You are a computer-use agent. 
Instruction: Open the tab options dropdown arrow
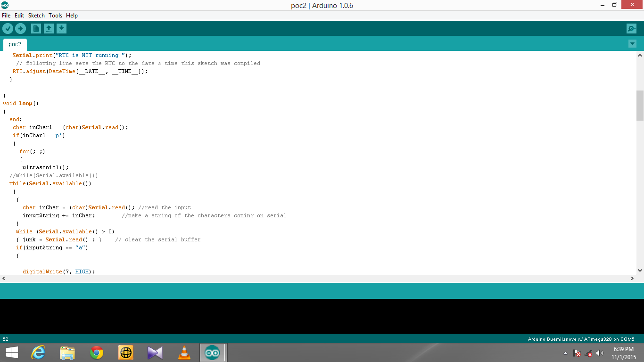click(x=632, y=44)
